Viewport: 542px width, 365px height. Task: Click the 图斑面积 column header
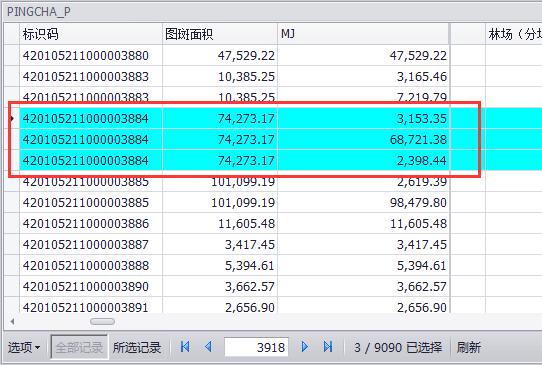(220, 34)
